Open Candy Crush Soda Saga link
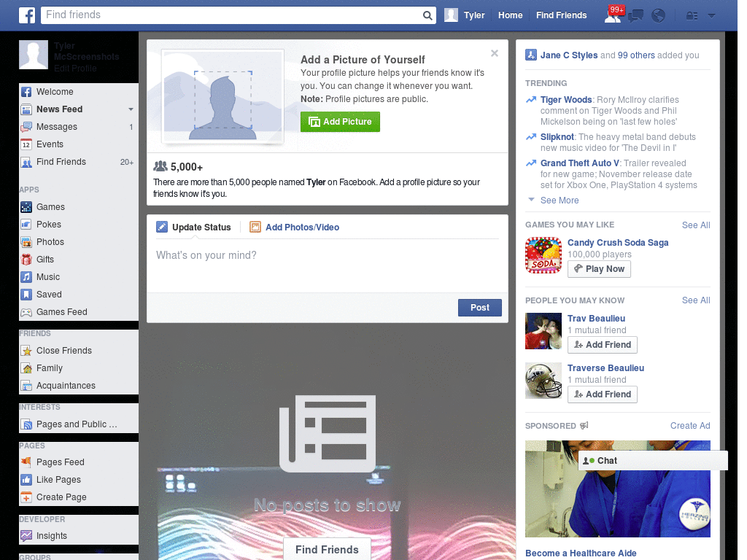 (617, 243)
